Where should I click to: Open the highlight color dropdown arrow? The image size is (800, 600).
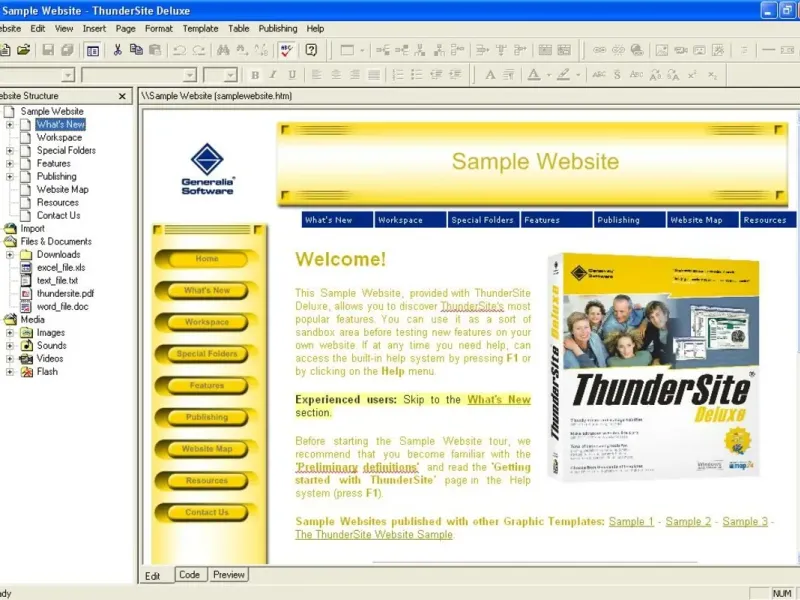(x=578, y=76)
